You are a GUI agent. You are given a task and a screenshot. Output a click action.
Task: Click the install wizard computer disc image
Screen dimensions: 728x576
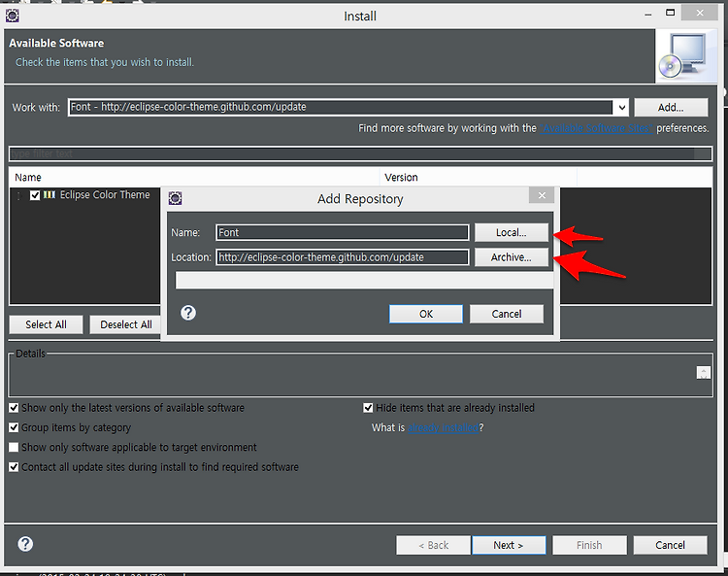685,56
